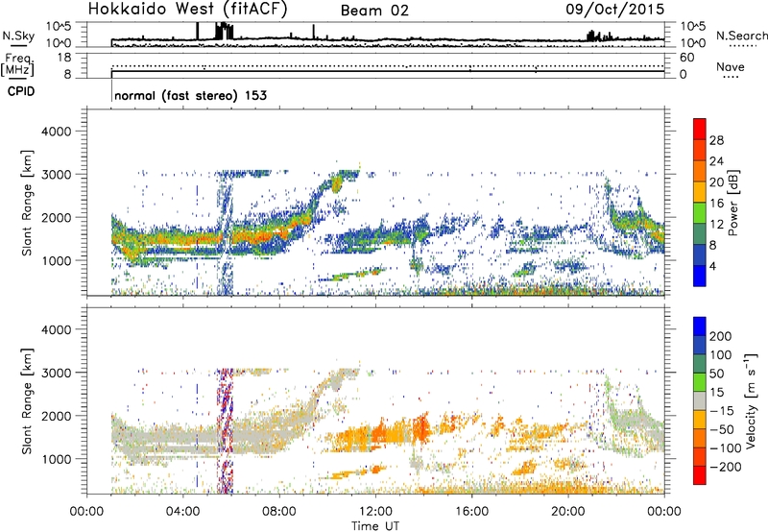Click the '16:00' time tick label
The width and height of the screenshot is (768, 532).
[471, 512]
